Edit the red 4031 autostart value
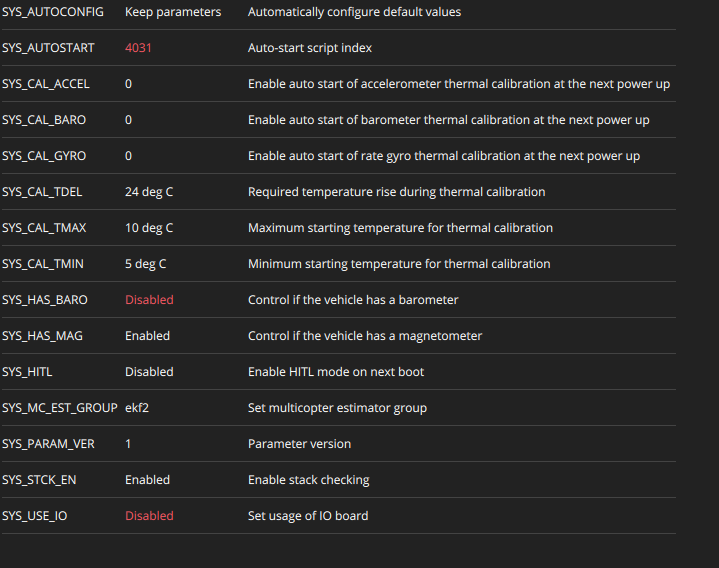 (x=138, y=48)
